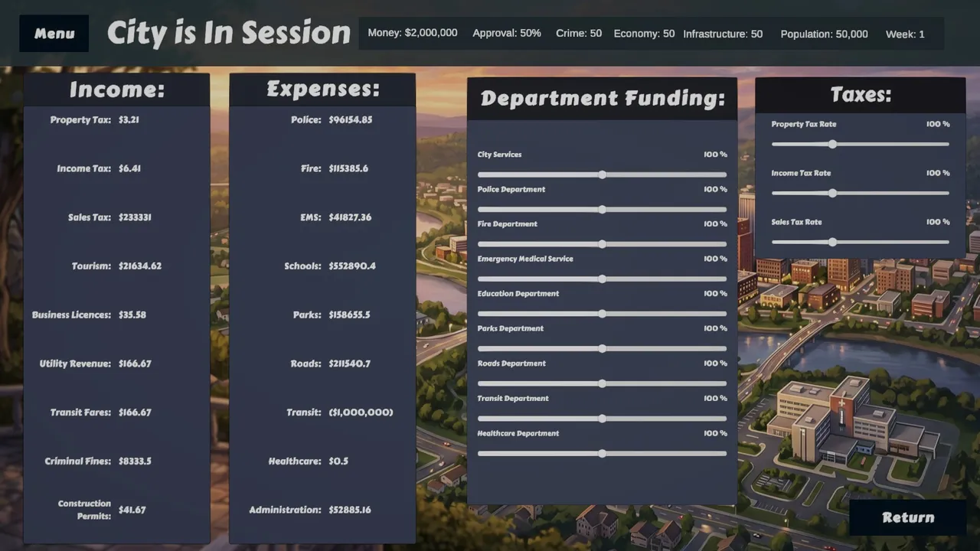Adjust the City Services funding slider

[x=602, y=174]
